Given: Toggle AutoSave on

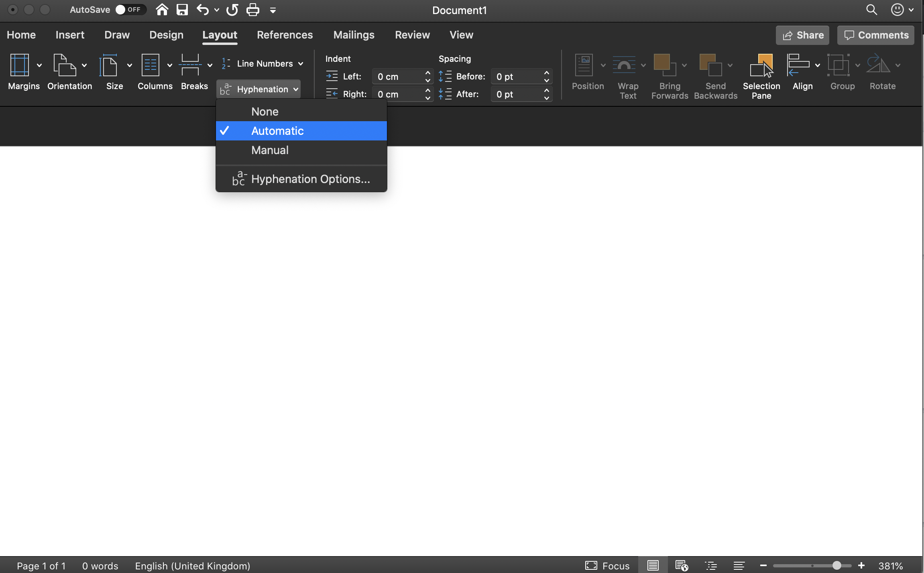Looking at the screenshot, I should tap(129, 9).
